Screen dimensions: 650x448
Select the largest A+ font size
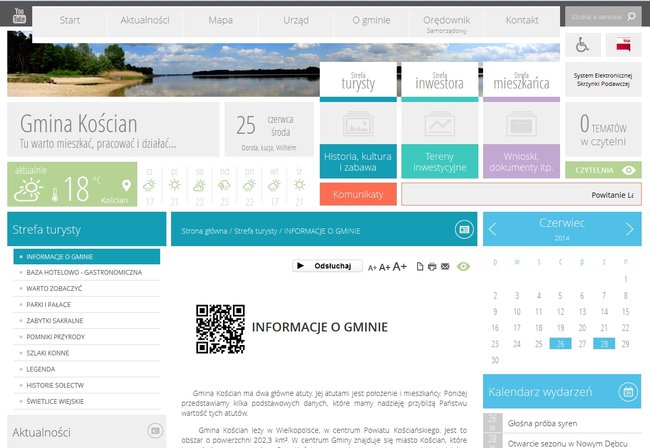coord(400,266)
